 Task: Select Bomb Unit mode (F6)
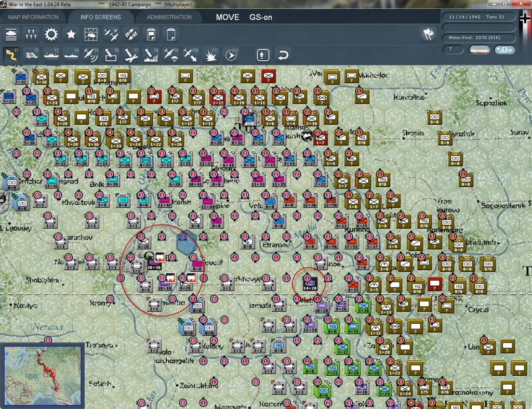click(x=111, y=55)
